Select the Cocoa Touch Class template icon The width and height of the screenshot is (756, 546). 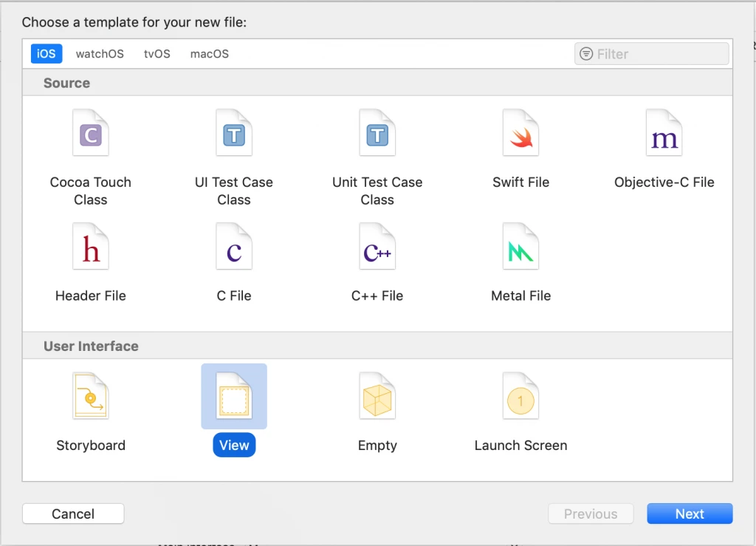pos(91,133)
